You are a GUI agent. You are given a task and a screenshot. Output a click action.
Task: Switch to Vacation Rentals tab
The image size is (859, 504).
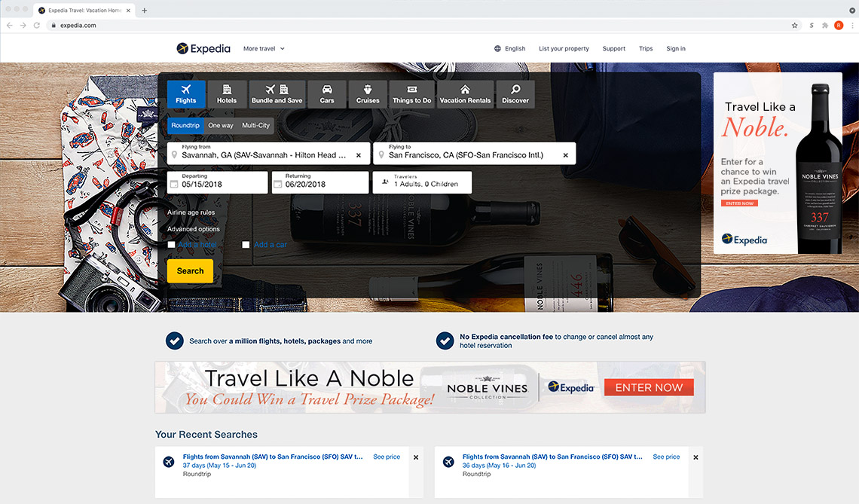465,93
